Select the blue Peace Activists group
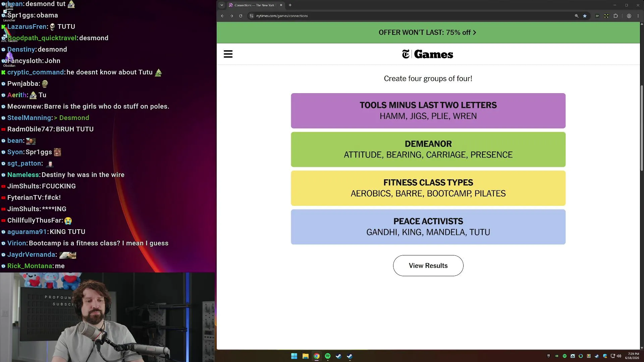This screenshot has width=644, height=362. pyautogui.click(x=428, y=227)
